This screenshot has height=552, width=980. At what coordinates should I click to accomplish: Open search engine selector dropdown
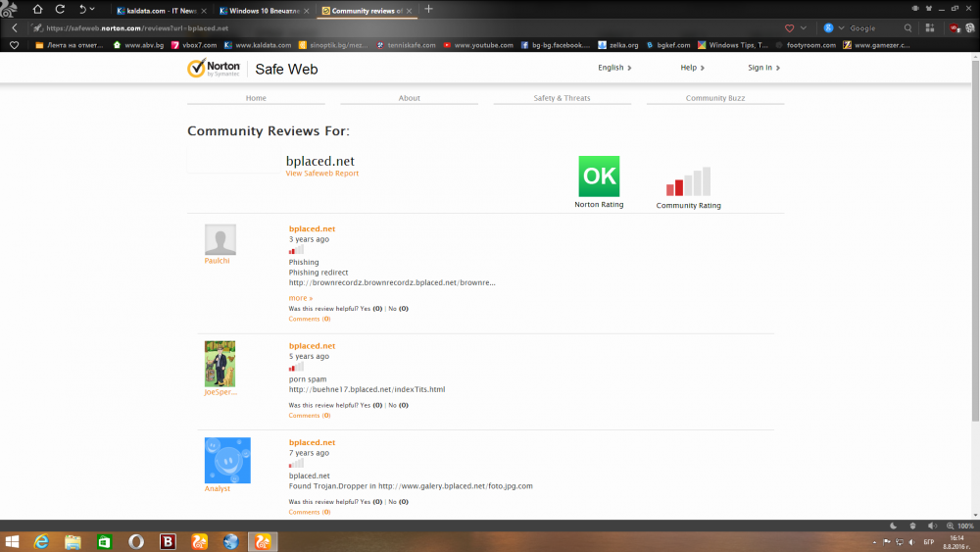coord(841,28)
